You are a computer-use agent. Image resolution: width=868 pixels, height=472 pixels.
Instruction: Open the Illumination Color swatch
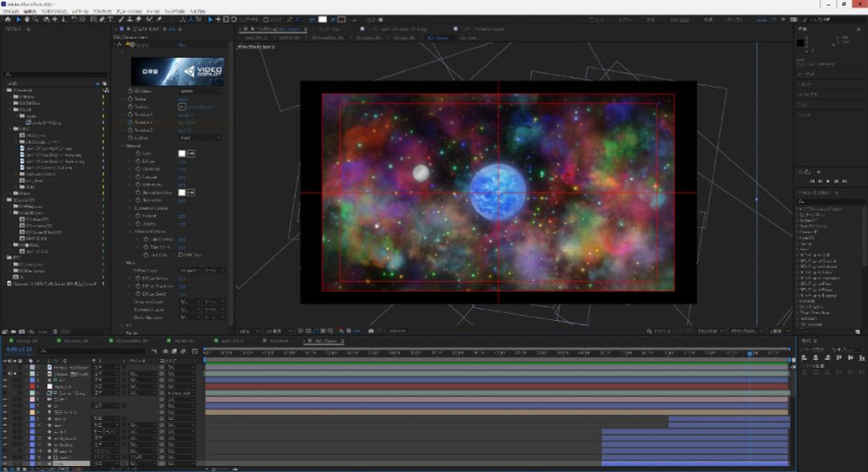[181, 193]
